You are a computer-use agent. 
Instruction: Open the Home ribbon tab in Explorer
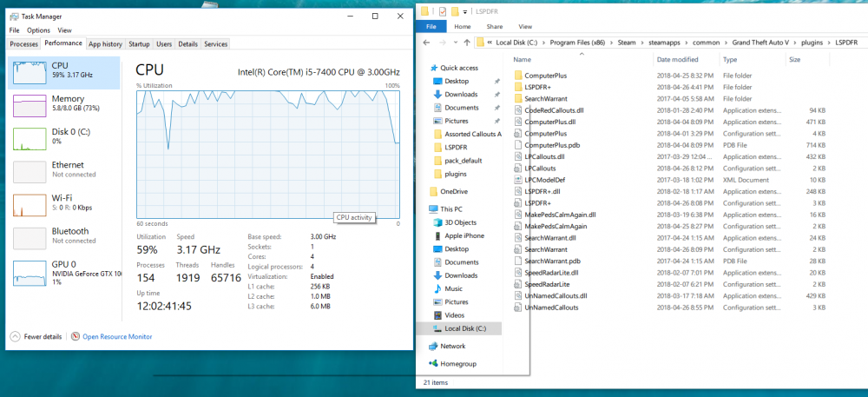pyautogui.click(x=463, y=26)
